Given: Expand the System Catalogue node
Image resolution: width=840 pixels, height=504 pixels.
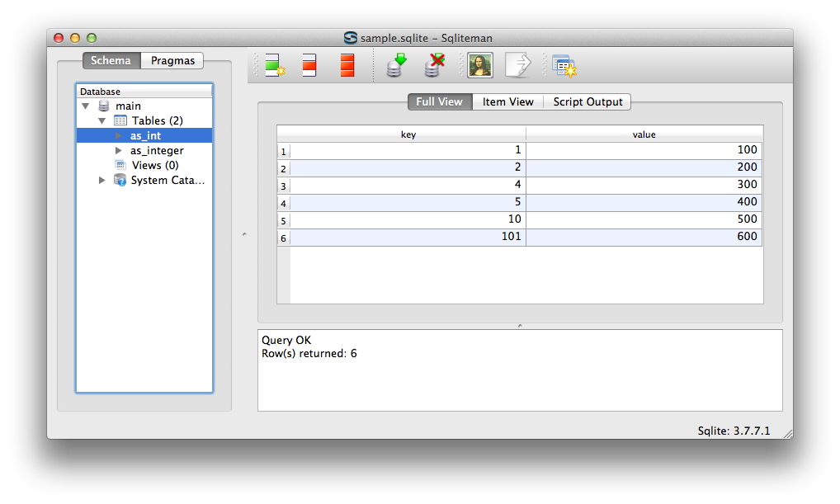Looking at the screenshot, I should [x=101, y=180].
